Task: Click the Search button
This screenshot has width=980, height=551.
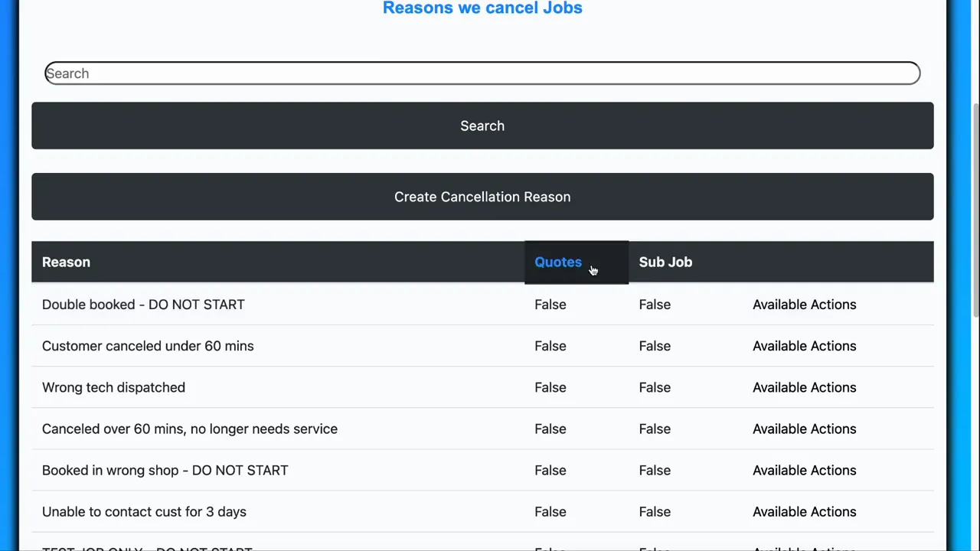Action: pos(482,126)
